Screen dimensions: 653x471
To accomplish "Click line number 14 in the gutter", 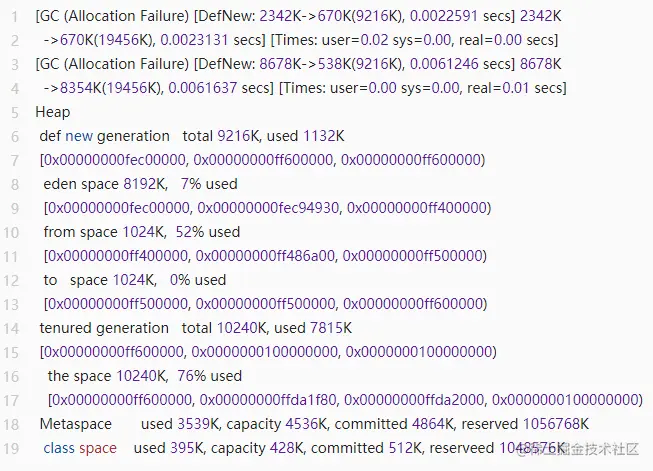I will (12, 328).
